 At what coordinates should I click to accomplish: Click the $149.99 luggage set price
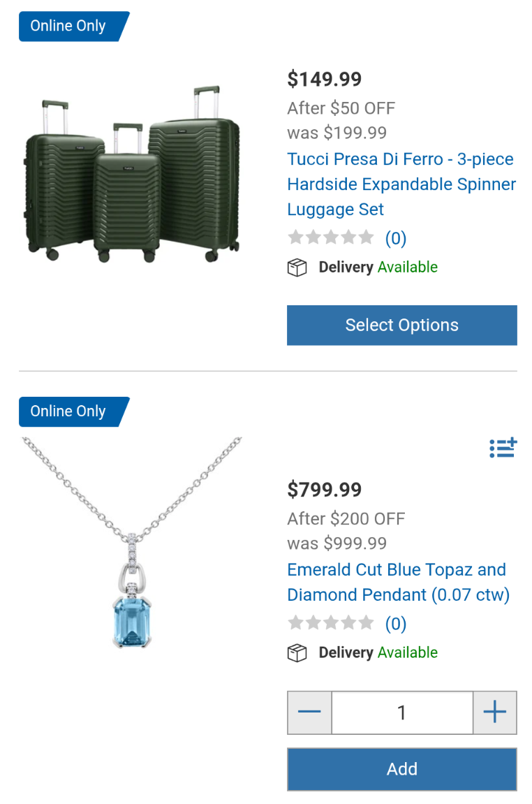point(325,79)
